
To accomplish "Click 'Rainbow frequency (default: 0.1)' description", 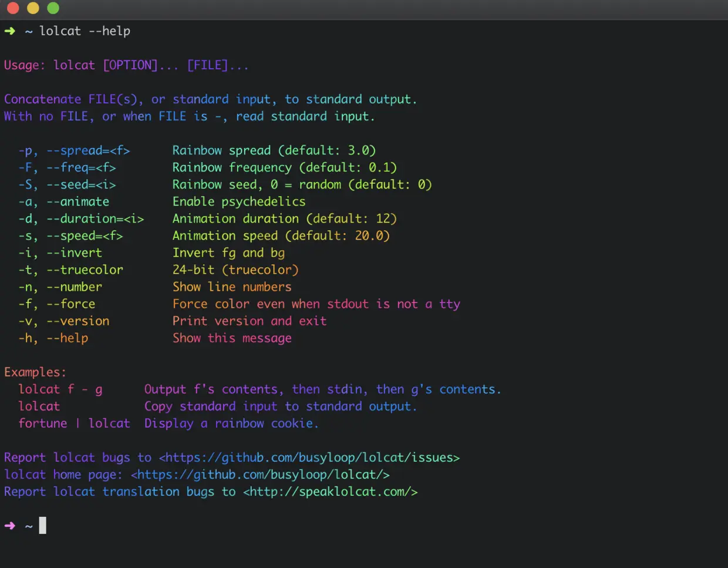I will point(285,167).
